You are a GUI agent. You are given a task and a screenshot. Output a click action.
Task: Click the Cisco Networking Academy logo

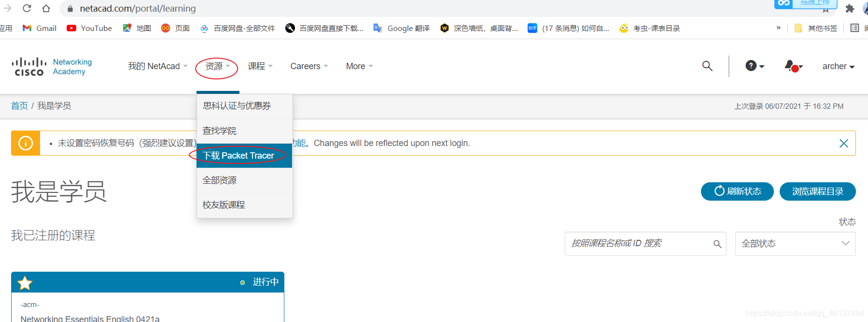pyautogui.click(x=52, y=67)
